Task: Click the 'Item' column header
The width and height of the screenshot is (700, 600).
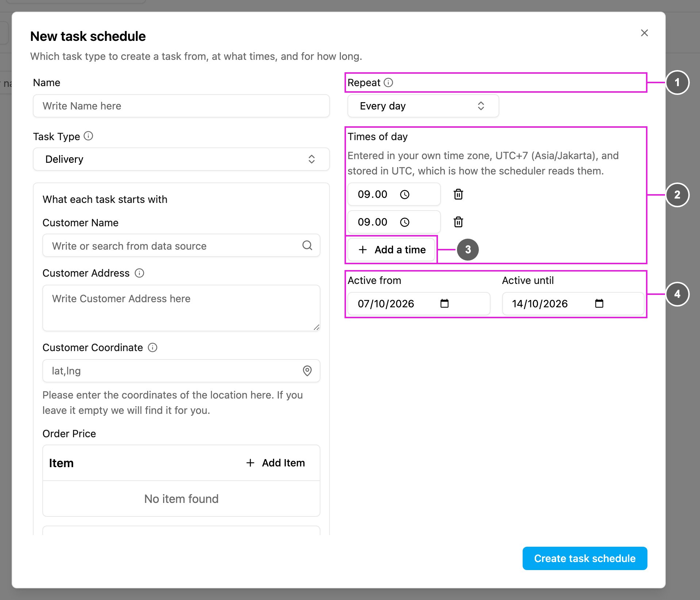Action: pyautogui.click(x=61, y=463)
